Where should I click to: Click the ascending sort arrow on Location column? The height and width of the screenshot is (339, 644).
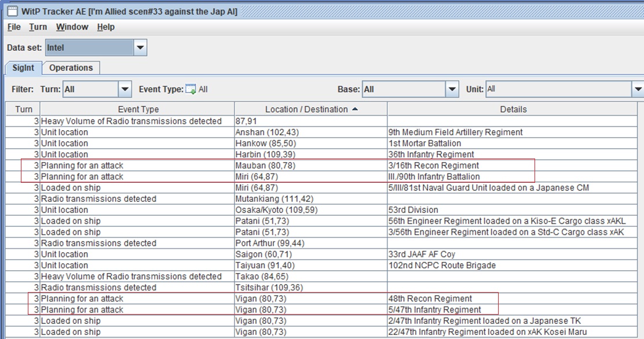[x=355, y=109]
